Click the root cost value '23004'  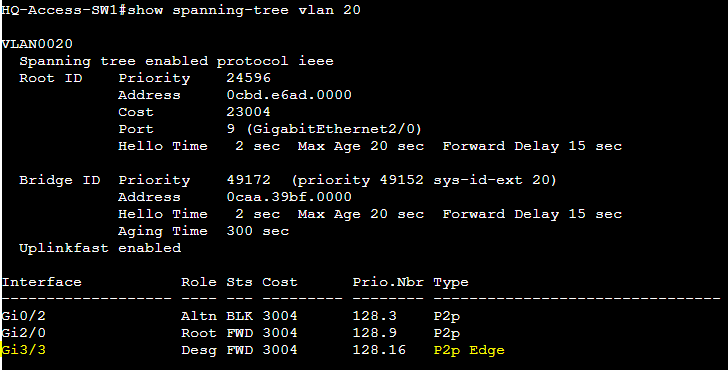click(248, 112)
